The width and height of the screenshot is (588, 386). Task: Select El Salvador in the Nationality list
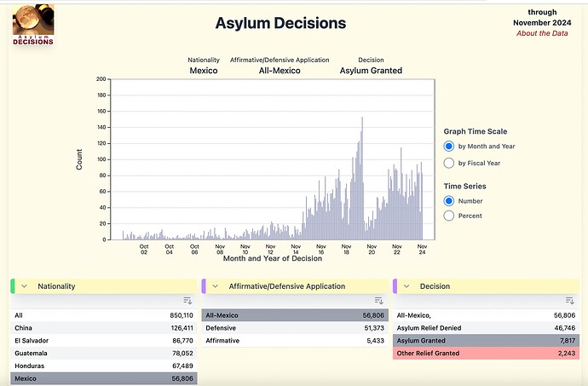tap(104, 341)
